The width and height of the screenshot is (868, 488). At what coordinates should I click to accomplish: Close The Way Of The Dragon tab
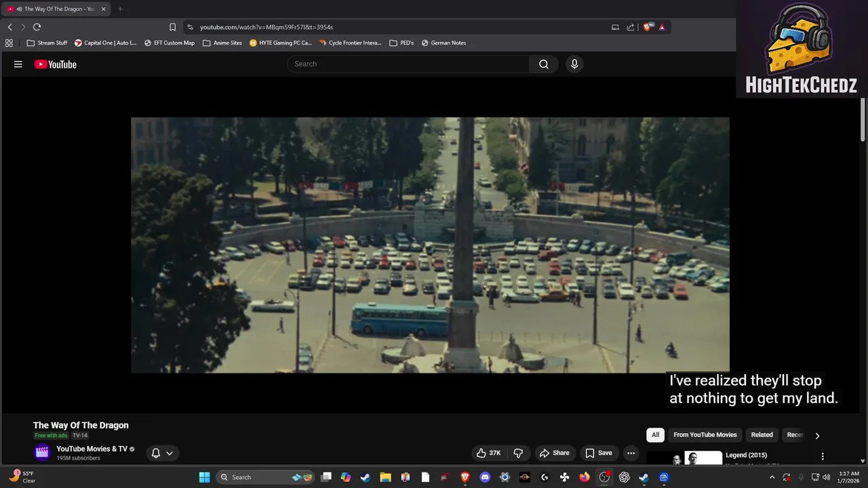(x=103, y=9)
